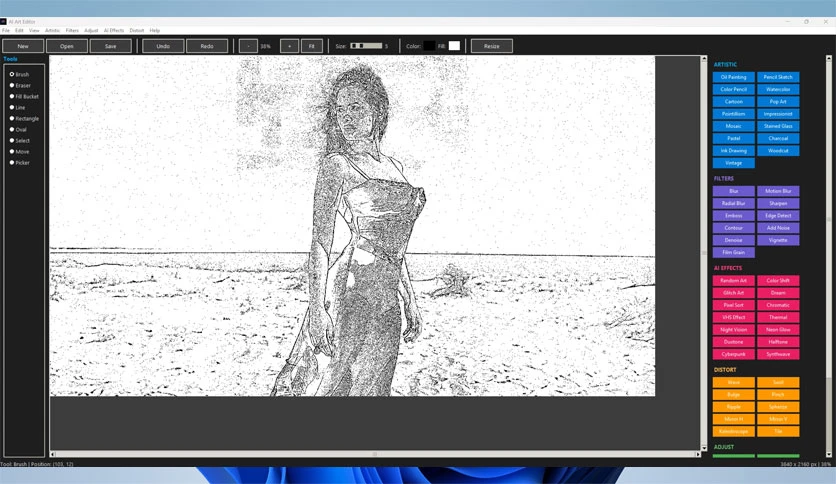Apply the Color Pencil effect
Viewport: 836px width, 484px height.
(734, 90)
